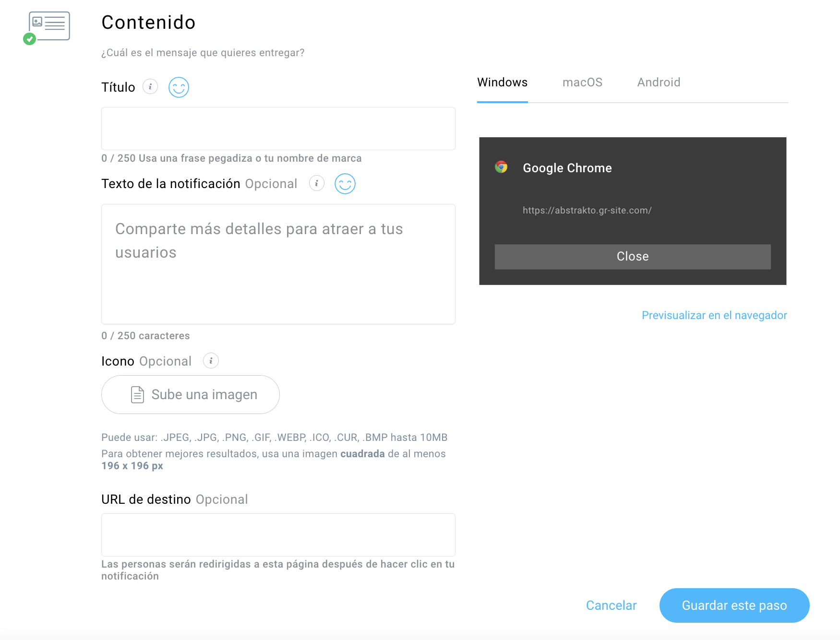Click the Close button in notification preview

(x=633, y=257)
